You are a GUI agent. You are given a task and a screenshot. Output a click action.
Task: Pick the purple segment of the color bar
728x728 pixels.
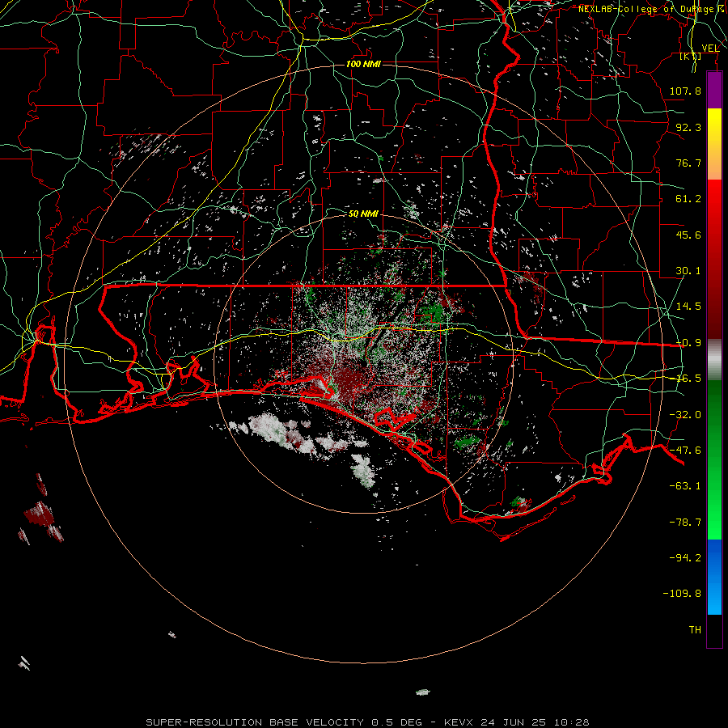pos(714,90)
